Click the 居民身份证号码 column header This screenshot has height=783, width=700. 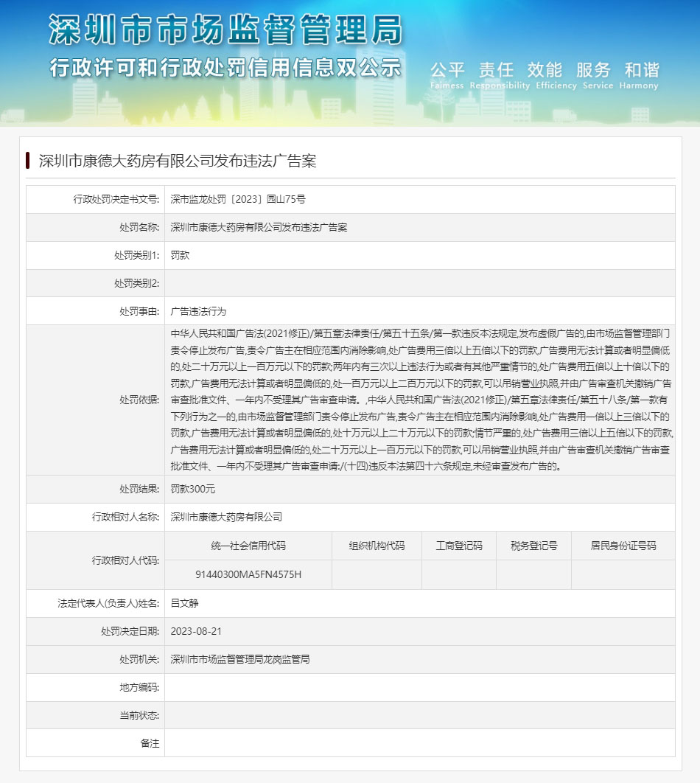tap(623, 546)
